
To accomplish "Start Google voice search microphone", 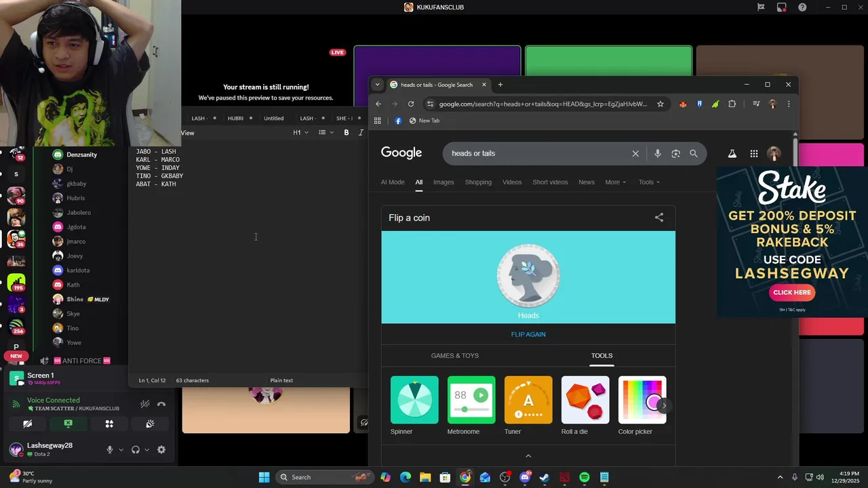I will coord(657,154).
